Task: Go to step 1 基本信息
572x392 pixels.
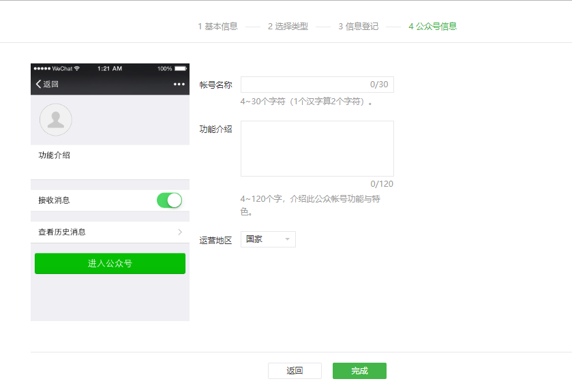Action: [x=217, y=27]
